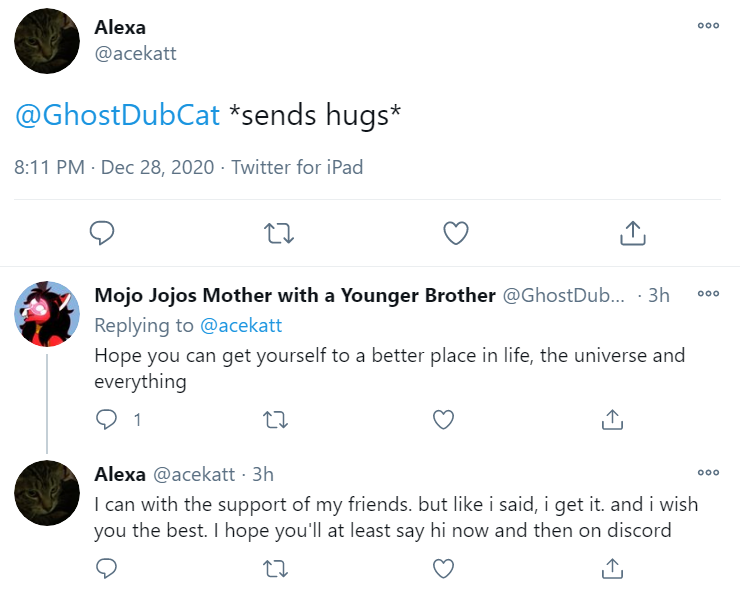This screenshot has width=740, height=592.
Task: Open more options for the main tweet
Action: [x=708, y=25]
